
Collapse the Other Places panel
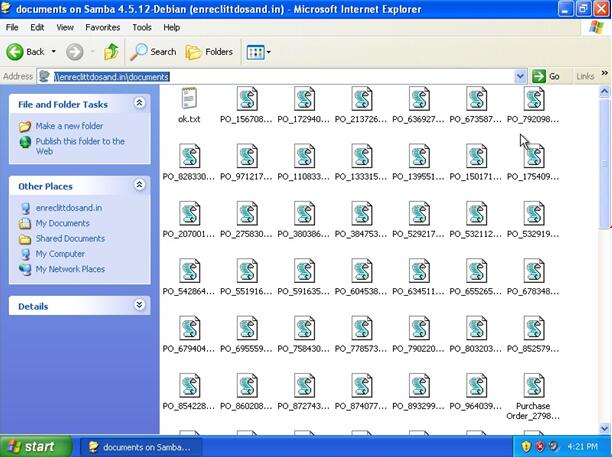[x=140, y=185]
